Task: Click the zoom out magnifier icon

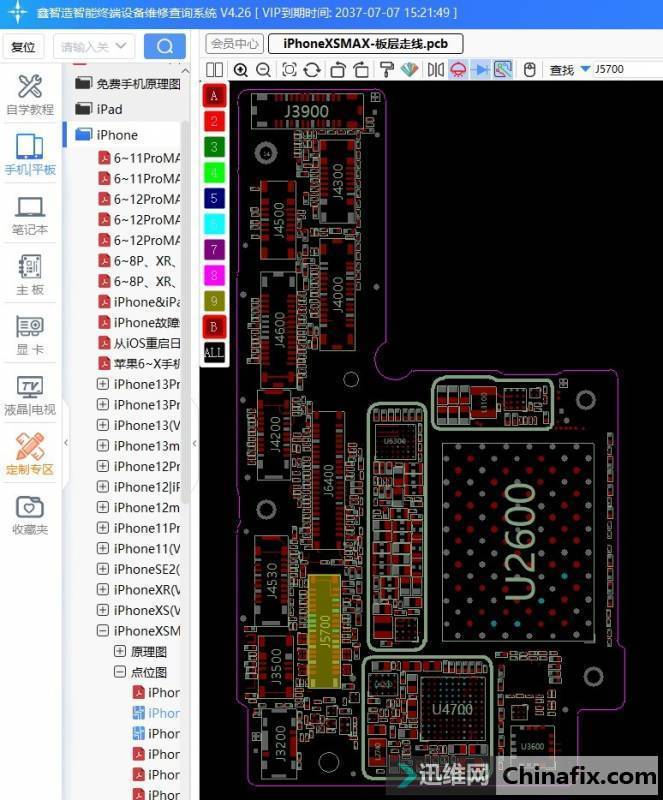Action: tap(263, 69)
